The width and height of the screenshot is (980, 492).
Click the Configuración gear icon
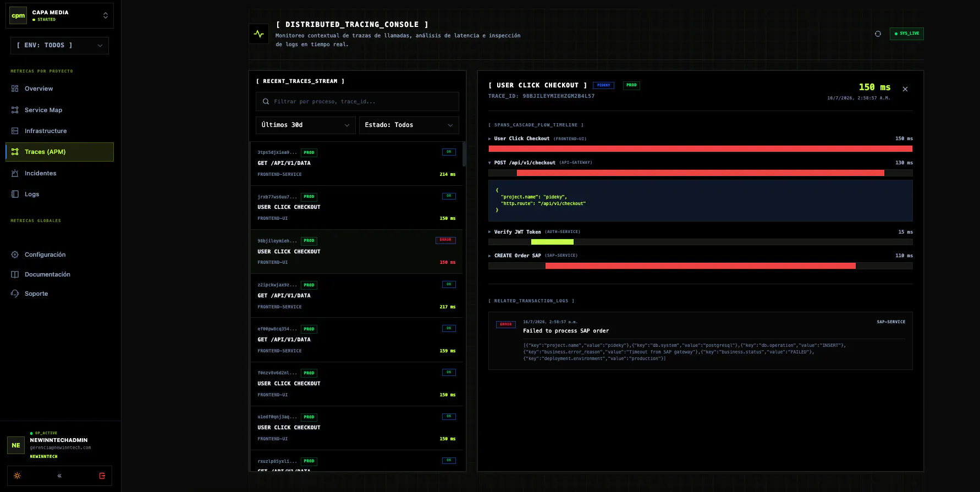(x=15, y=255)
